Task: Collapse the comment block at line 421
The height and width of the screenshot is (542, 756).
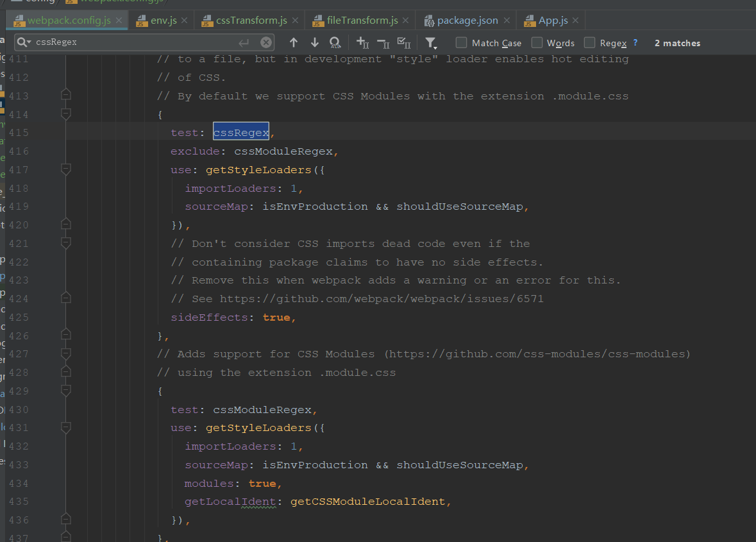Action: (66, 243)
